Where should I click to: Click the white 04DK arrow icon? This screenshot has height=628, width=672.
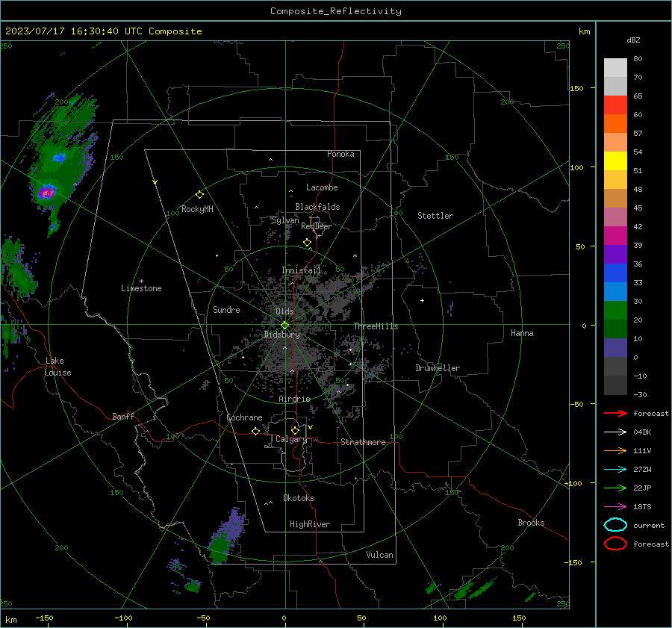point(615,432)
